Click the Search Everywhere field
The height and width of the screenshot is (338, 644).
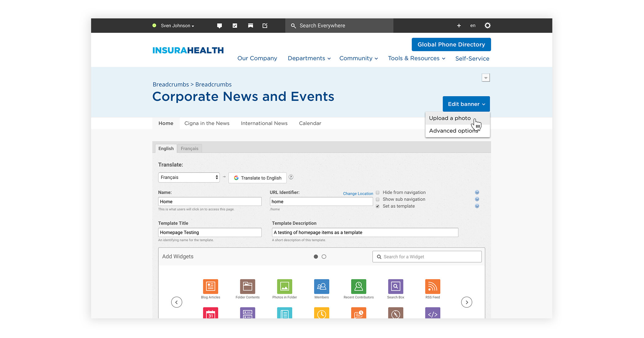[x=339, y=26]
